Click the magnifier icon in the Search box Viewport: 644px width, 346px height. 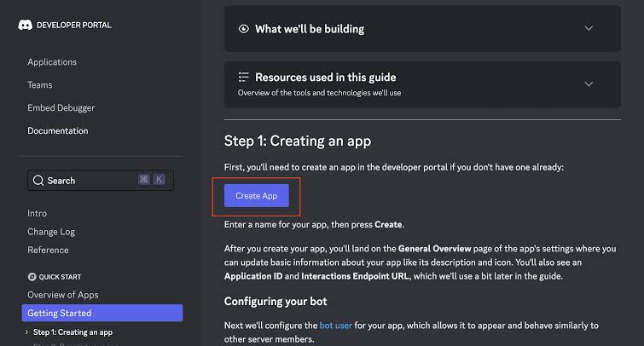[38, 181]
